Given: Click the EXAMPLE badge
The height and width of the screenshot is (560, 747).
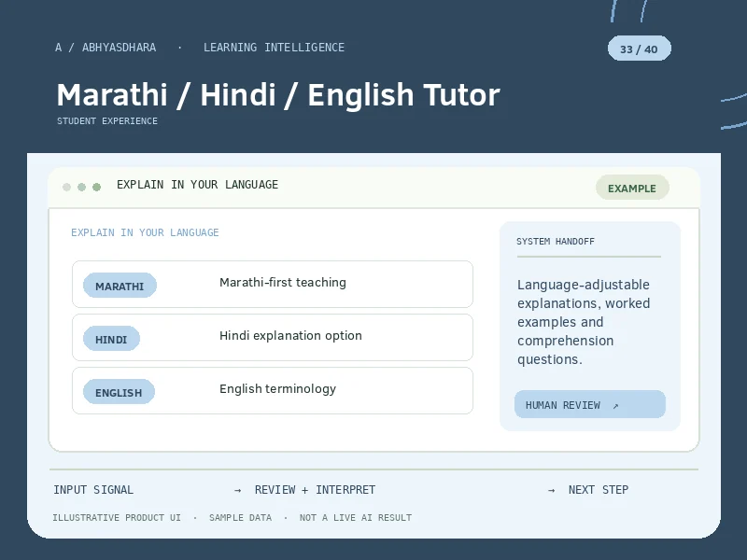Looking at the screenshot, I should pyautogui.click(x=632, y=188).
